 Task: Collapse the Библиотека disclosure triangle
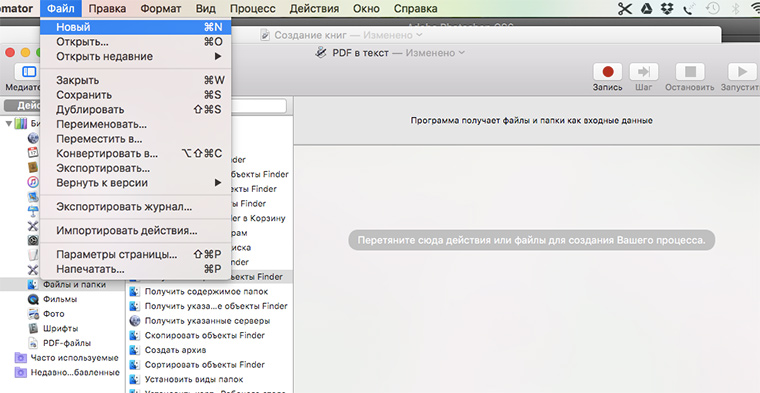pyautogui.click(x=9, y=124)
